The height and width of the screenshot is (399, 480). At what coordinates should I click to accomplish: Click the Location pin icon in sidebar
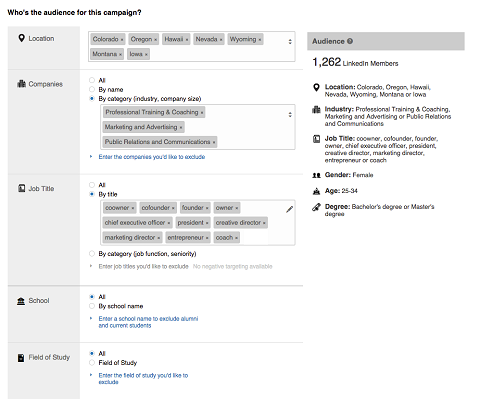click(x=21, y=38)
